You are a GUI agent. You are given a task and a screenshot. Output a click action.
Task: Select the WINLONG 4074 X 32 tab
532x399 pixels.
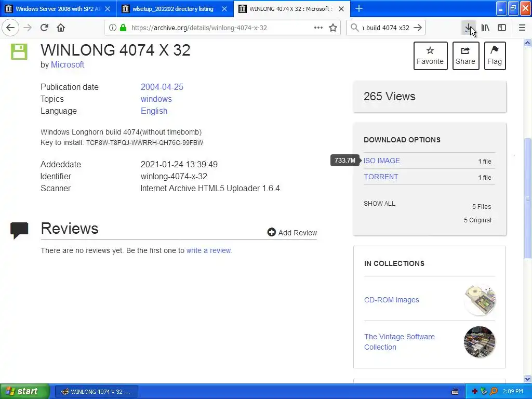tap(290, 9)
